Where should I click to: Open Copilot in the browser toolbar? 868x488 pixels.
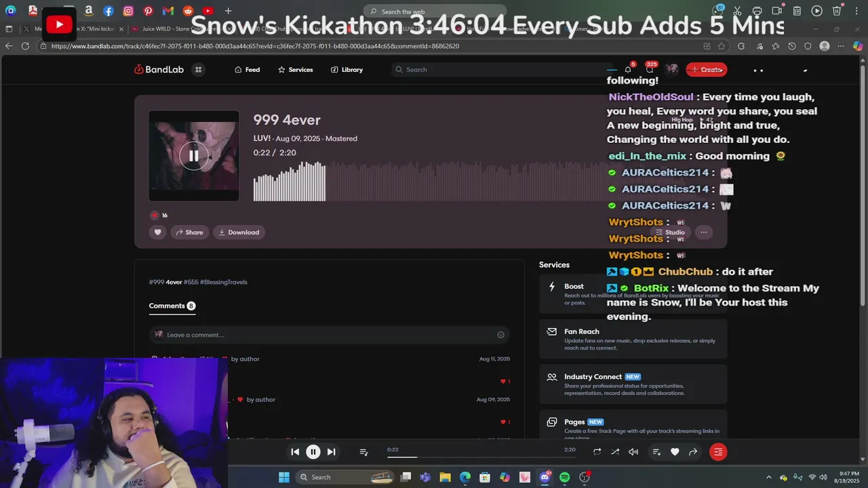point(858,46)
